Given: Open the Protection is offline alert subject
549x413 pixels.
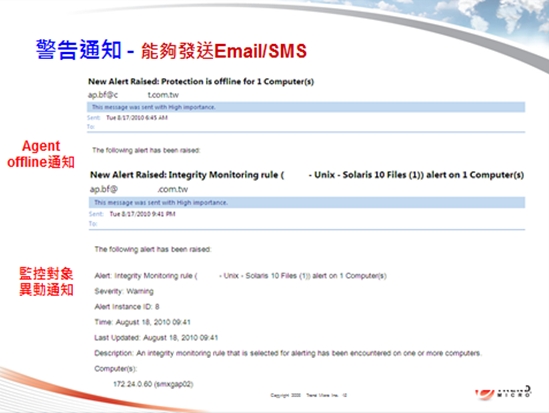Looking at the screenshot, I should pos(201,82).
